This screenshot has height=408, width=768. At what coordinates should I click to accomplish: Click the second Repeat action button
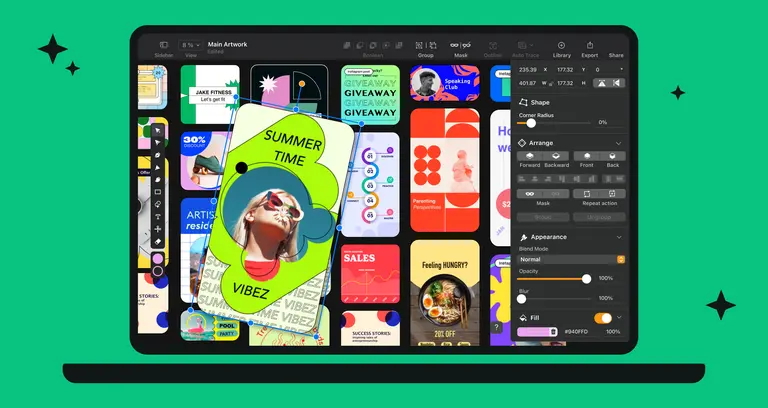pyautogui.click(x=613, y=194)
